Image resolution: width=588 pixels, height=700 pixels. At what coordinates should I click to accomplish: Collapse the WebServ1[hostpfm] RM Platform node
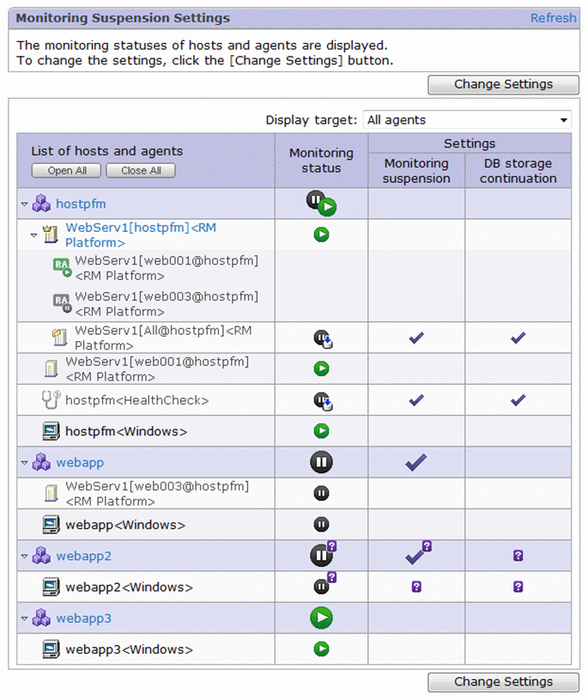tap(33, 234)
